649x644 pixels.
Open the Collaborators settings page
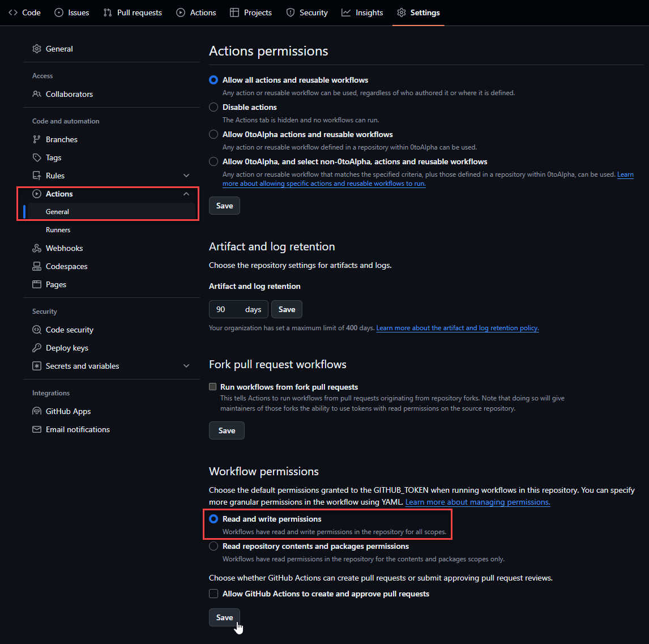click(x=68, y=94)
